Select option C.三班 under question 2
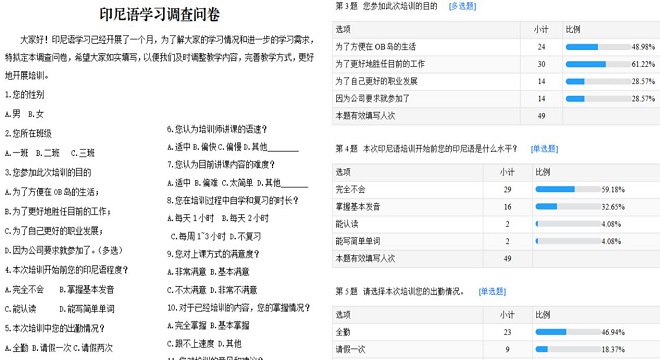The image size is (660, 360). point(82,153)
